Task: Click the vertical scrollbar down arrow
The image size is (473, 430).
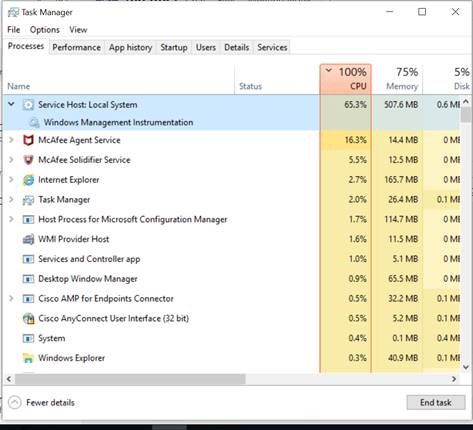Action: tap(466, 367)
